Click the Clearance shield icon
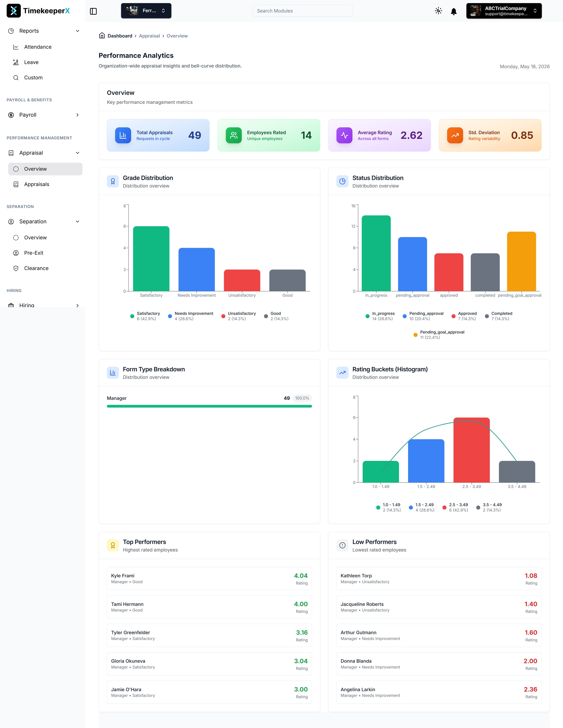563x728 pixels. 16,268
